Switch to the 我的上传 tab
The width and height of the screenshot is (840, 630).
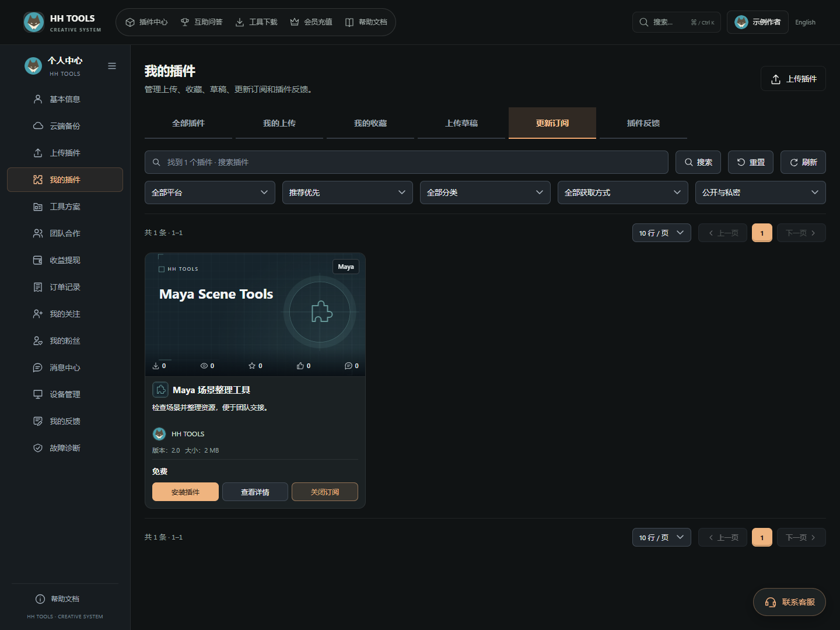pyautogui.click(x=279, y=123)
